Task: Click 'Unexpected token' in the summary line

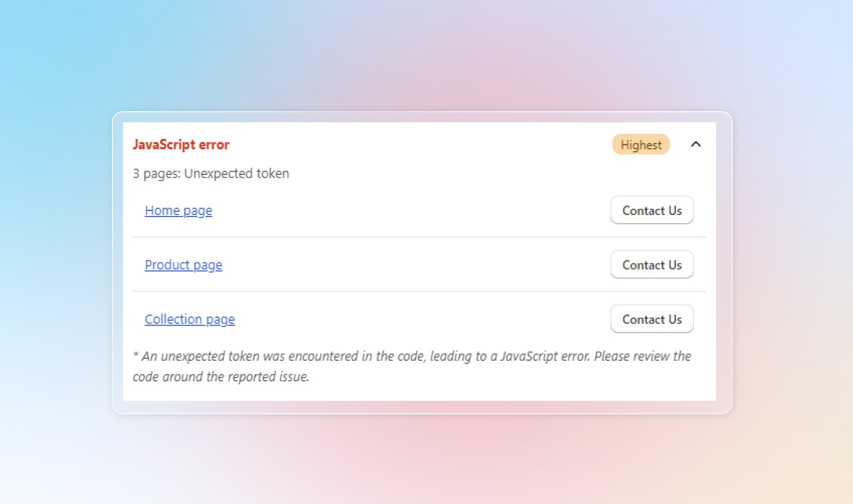Action: [237, 173]
